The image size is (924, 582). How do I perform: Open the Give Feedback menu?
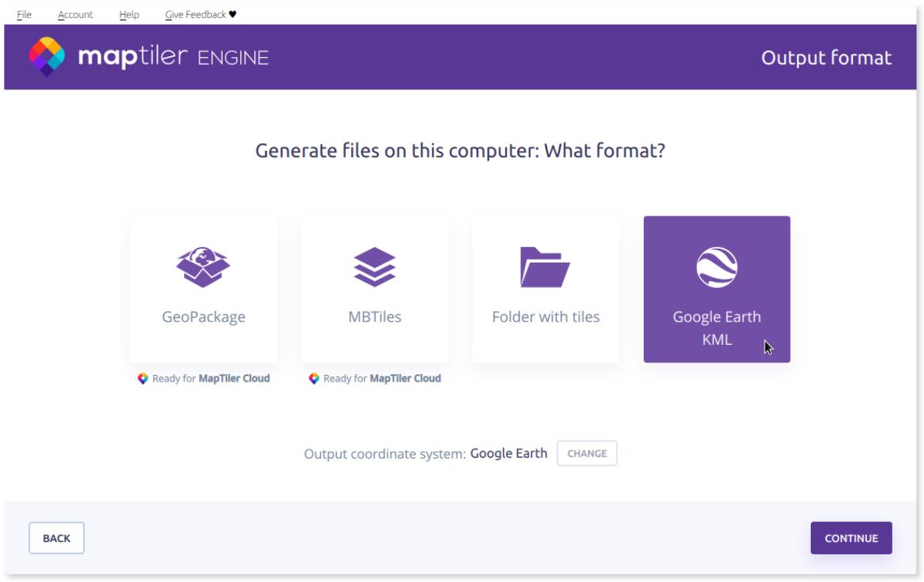click(196, 14)
